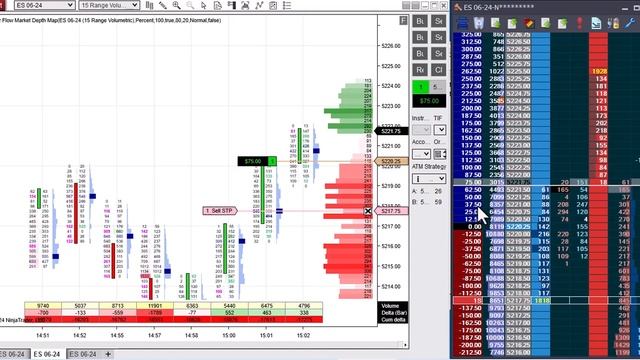
Task: Open the Account dropdown in Chart Trader
Action: pyautogui.click(x=421, y=154)
